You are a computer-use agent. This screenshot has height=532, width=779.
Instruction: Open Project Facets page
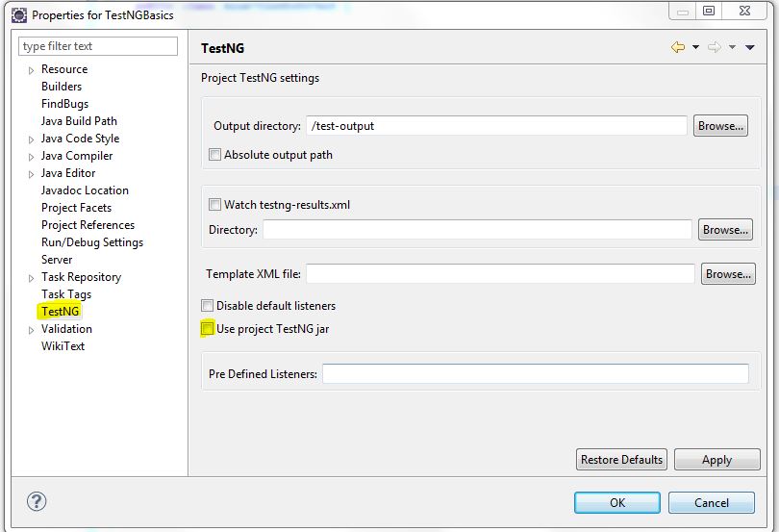tap(77, 208)
